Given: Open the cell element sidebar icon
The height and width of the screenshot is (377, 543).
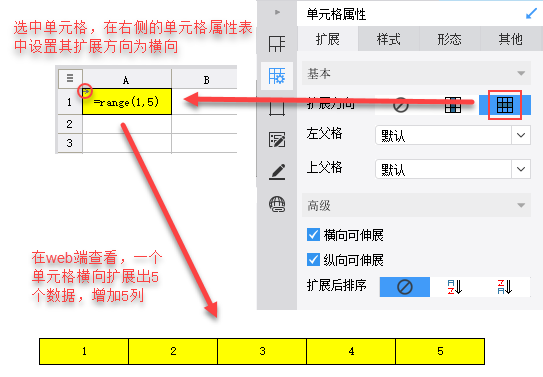Looking at the screenshot, I should pos(277,44).
